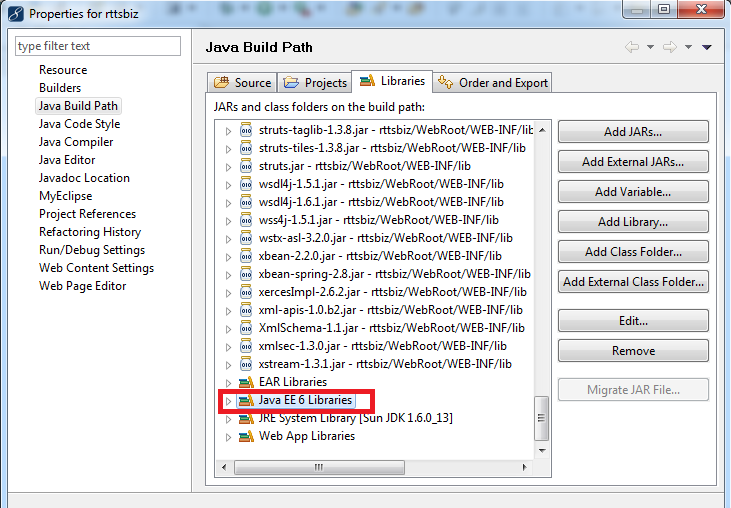Expand the xbean-2.2.0.jar node

(x=228, y=257)
